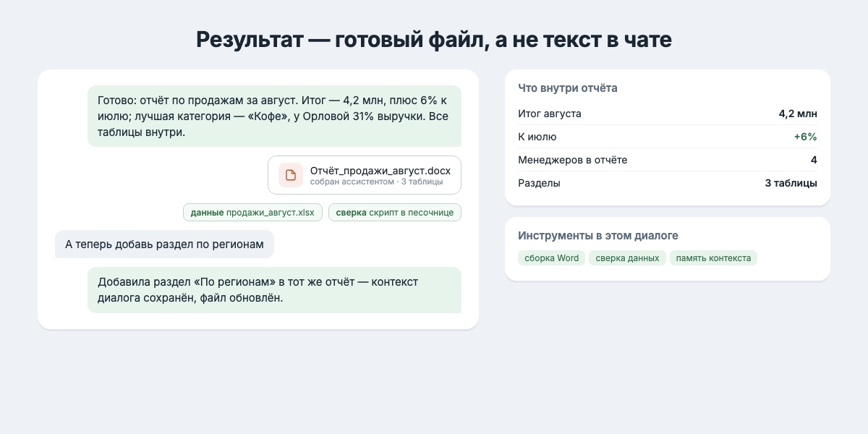
Task: Select the «память контекста» tool tag
Action: tap(713, 258)
